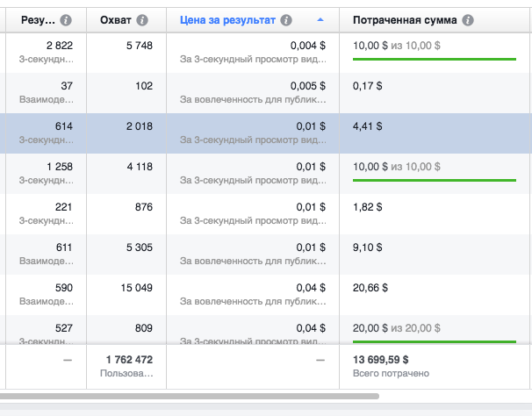Select reach value 4 118
The height and width of the screenshot is (416, 532).
140,167
